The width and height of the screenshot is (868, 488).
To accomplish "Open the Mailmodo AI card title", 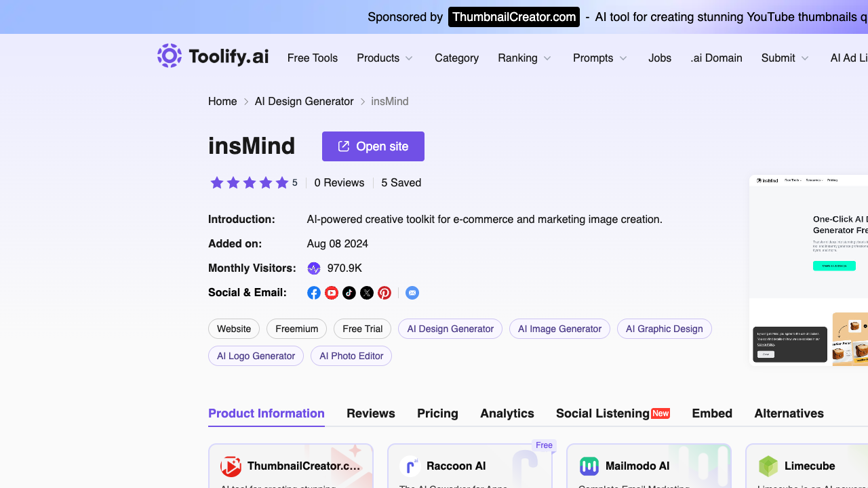I will point(637,466).
